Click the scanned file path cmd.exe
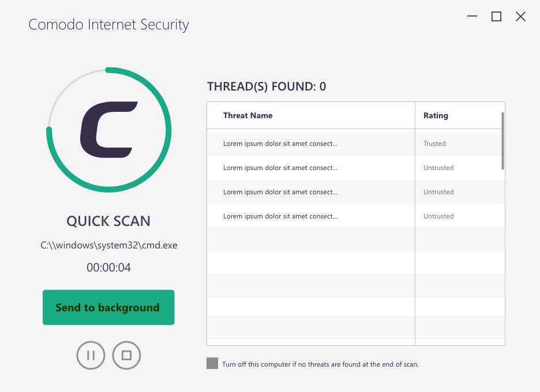The width and height of the screenshot is (540, 392). coord(109,245)
